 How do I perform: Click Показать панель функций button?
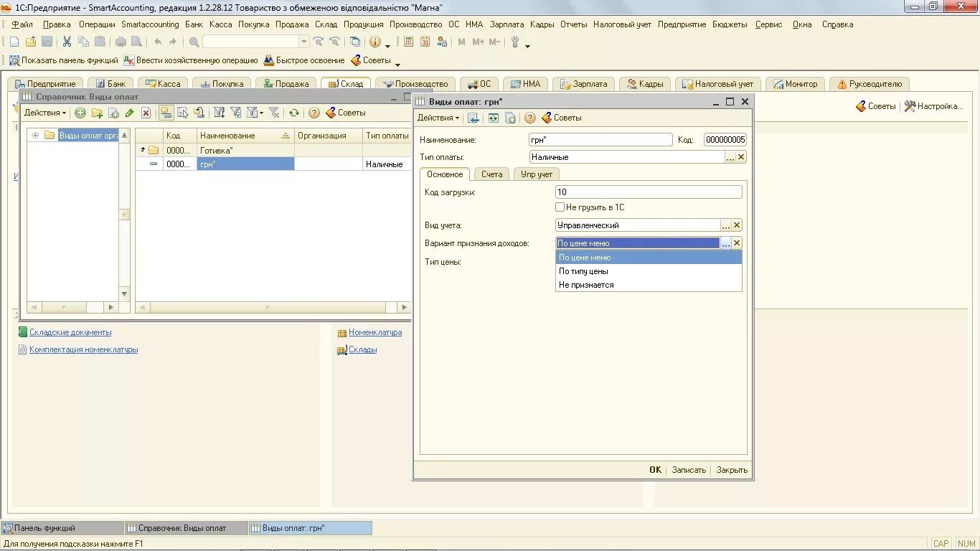[64, 60]
